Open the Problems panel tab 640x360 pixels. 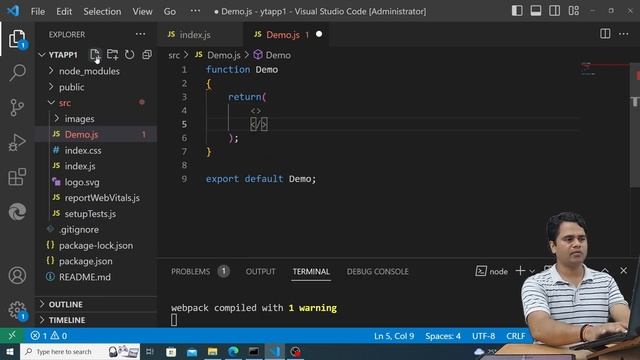[x=191, y=271]
